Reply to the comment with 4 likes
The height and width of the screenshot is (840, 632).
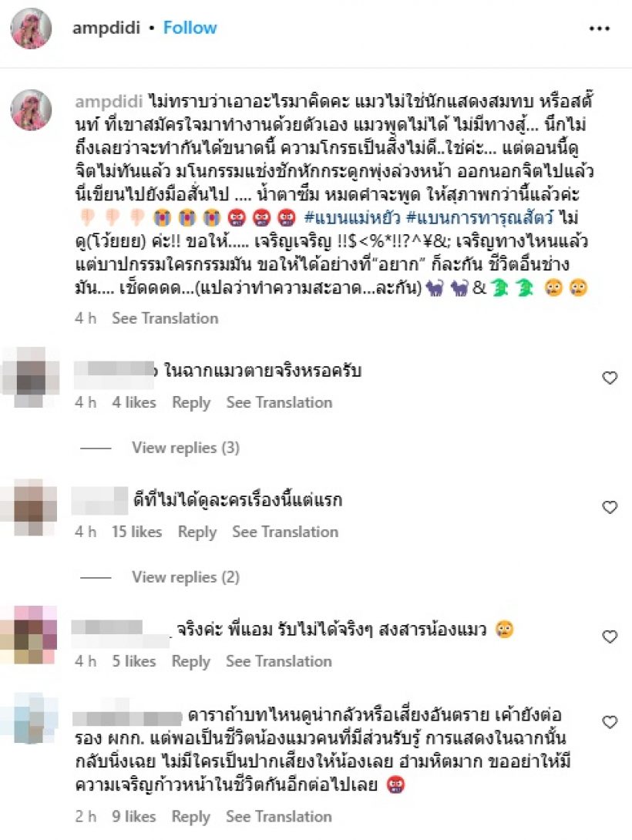coord(191,402)
